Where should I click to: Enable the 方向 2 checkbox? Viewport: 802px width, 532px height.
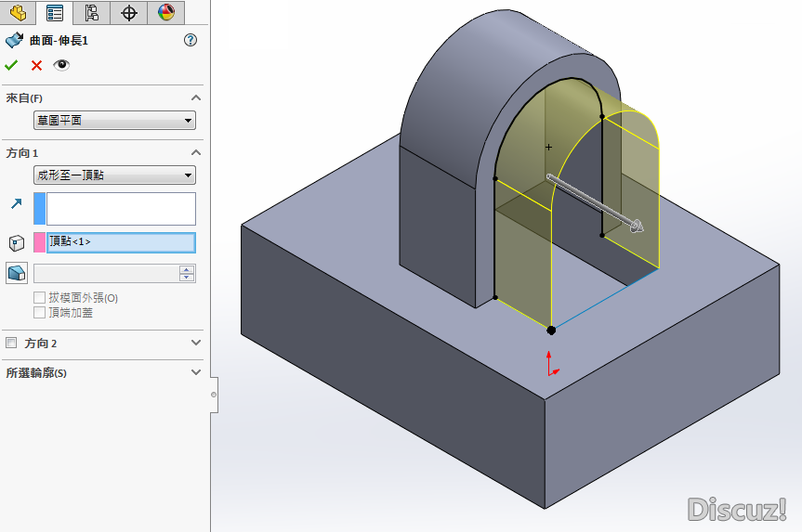point(11,343)
